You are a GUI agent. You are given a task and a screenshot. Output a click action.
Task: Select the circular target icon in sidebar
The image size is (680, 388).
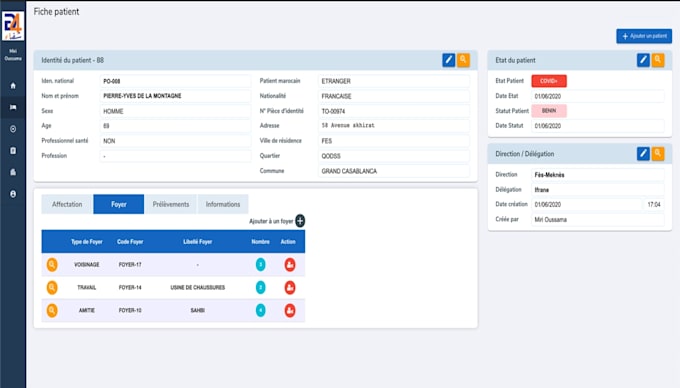pos(13,129)
